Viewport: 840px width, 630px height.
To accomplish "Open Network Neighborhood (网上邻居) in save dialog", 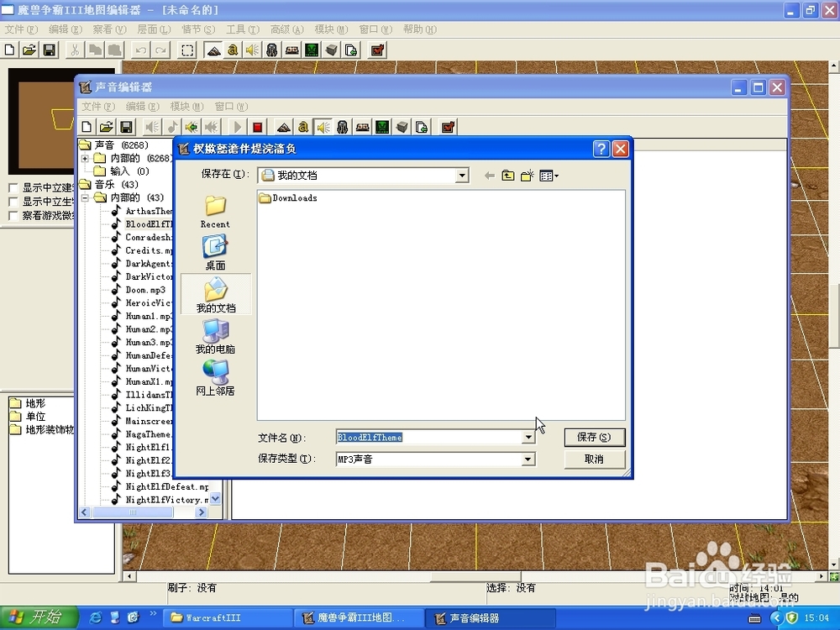I will coord(215,378).
